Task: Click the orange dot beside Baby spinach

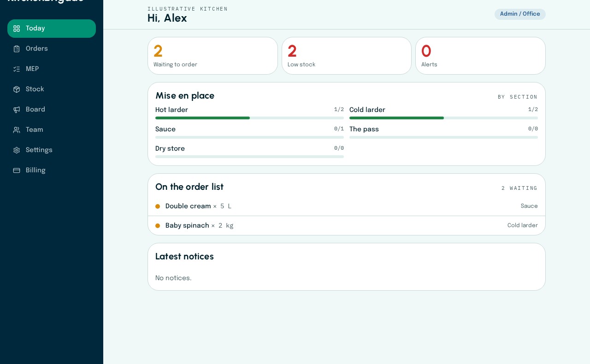Action: 158,226
